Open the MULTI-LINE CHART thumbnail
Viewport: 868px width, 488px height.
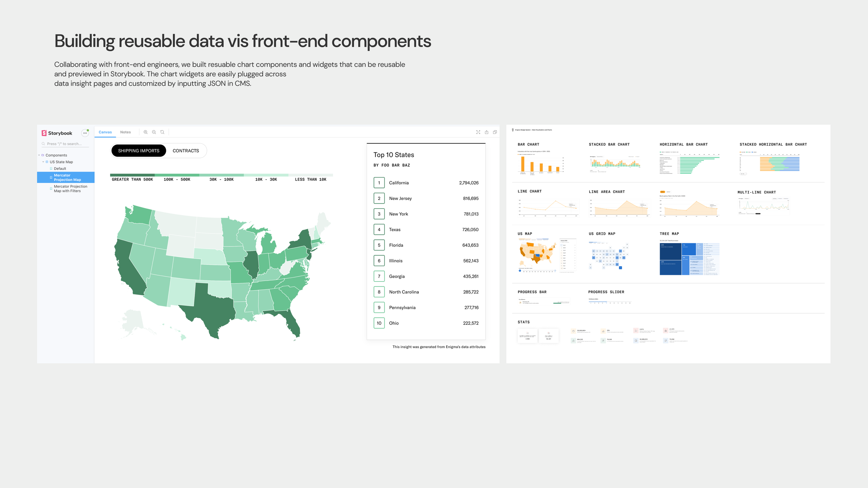pos(764,206)
